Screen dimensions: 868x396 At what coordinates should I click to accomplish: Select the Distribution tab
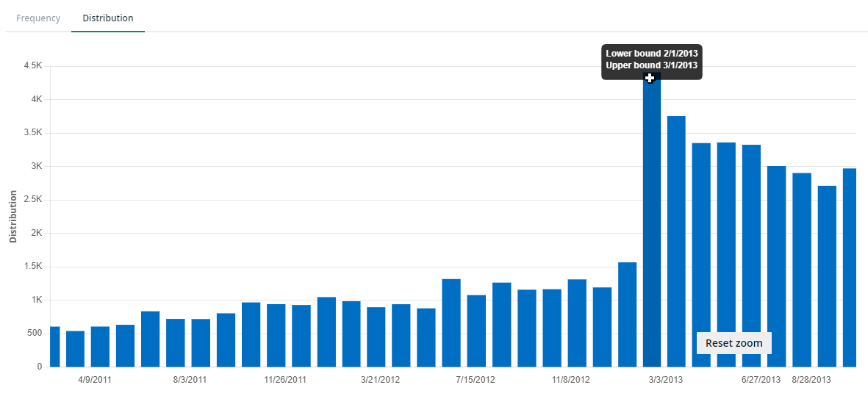(107, 18)
